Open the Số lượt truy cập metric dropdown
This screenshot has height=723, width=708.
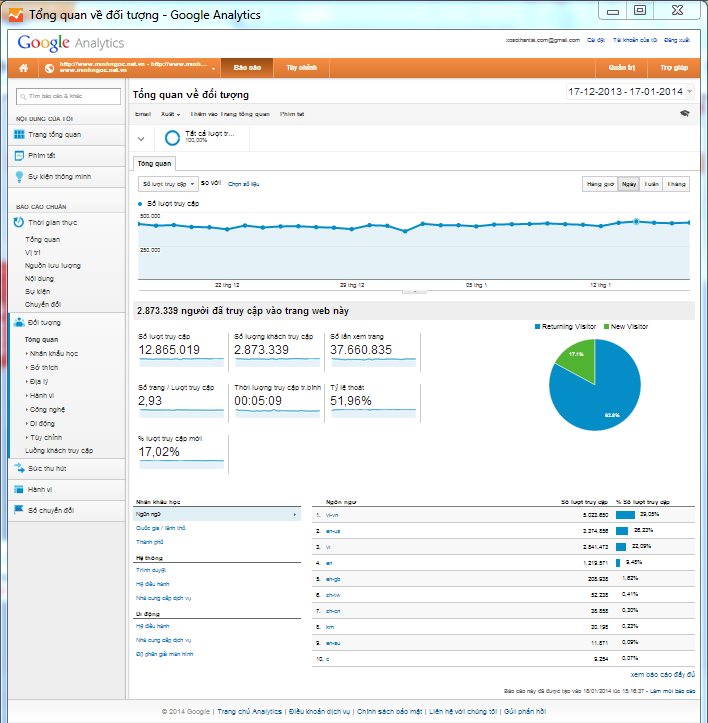(x=168, y=184)
